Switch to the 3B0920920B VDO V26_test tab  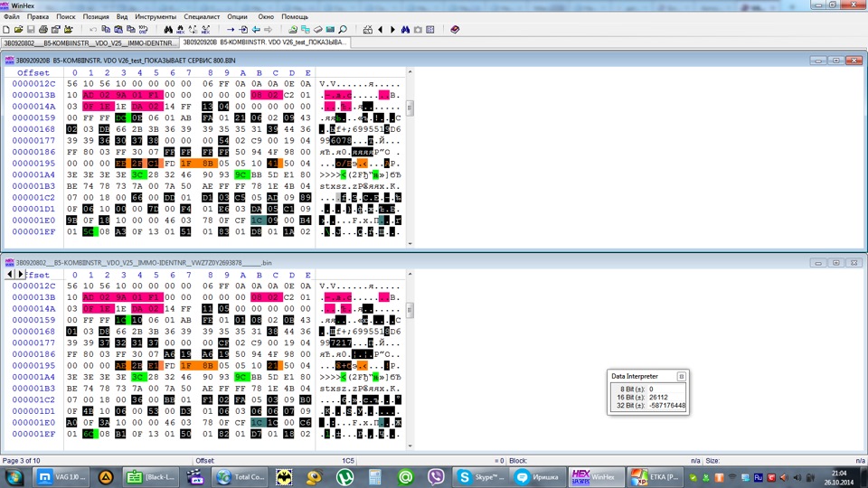pos(265,42)
